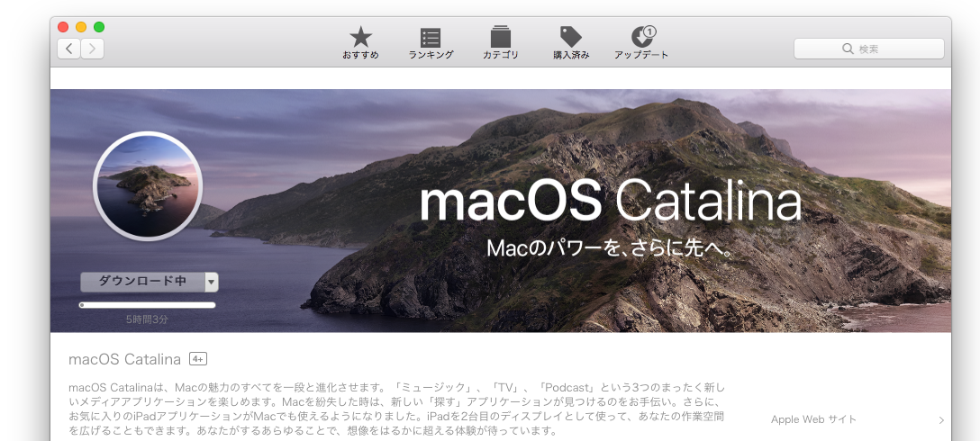
Task: Open the おすすめ (Featured) star tab
Action: point(360,43)
